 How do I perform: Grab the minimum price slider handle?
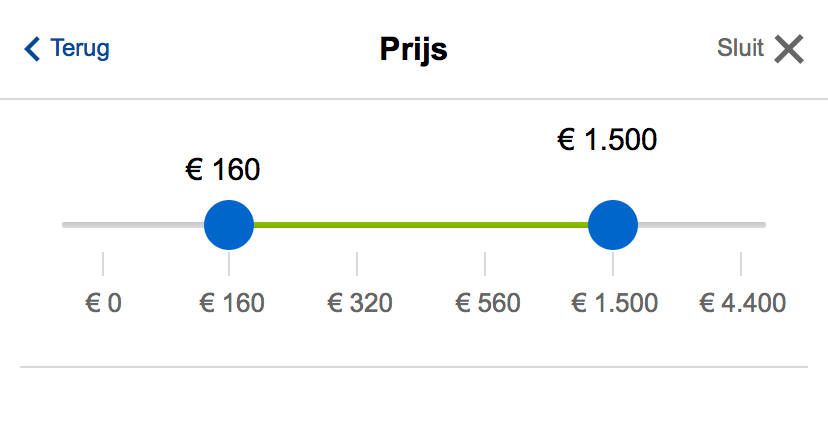pyautogui.click(x=229, y=225)
